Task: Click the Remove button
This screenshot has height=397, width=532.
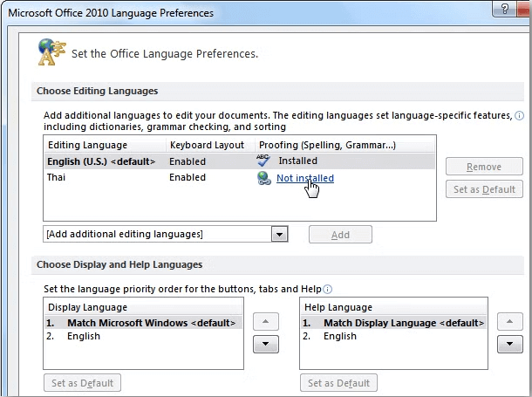Action: tap(484, 167)
